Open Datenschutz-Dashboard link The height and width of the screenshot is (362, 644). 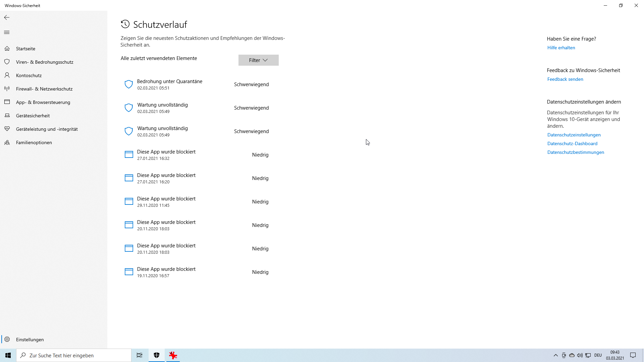(572, 143)
